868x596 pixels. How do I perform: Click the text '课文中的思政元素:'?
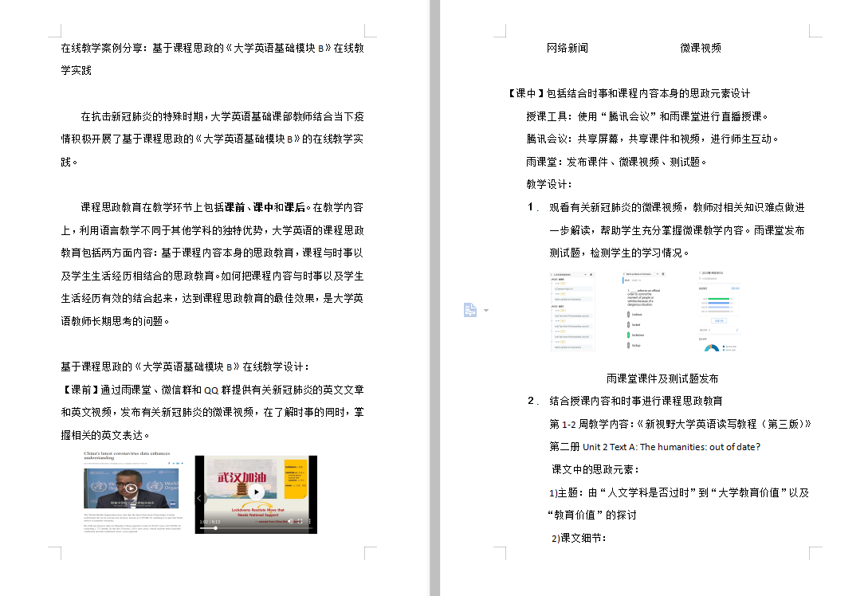pyautogui.click(x=595, y=469)
